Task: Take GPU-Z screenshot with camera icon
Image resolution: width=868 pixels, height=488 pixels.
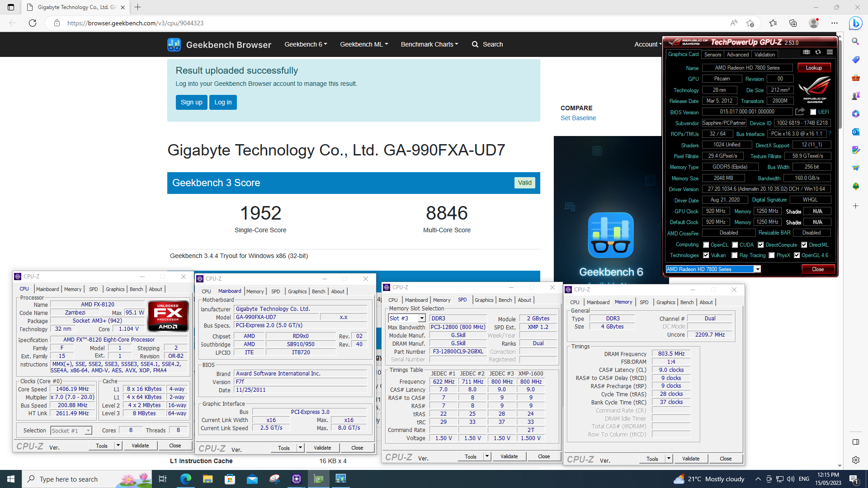Action: pos(807,52)
